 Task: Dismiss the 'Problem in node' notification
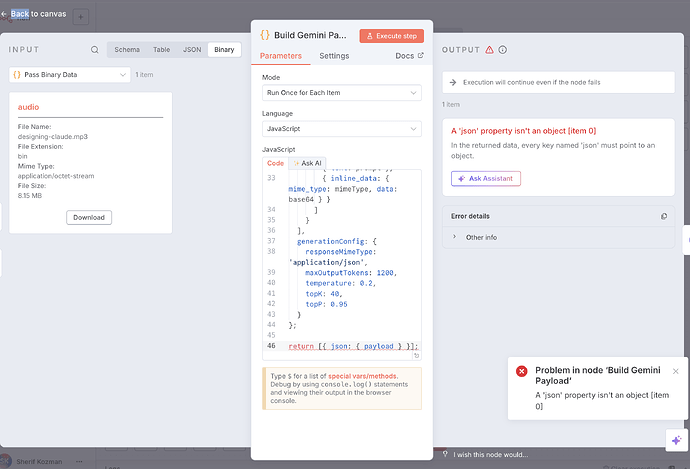(x=675, y=371)
